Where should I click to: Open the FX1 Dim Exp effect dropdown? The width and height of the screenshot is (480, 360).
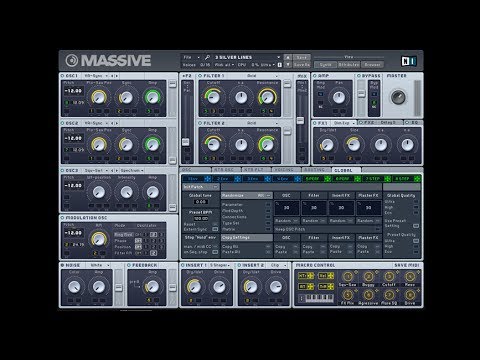click(344, 123)
